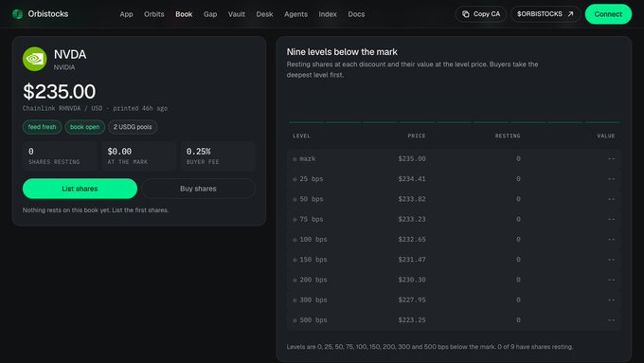The image size is (644, 363).
Task: Click the 'Levels are 0, 25, 50' footnote
Action: click(430, 347)
